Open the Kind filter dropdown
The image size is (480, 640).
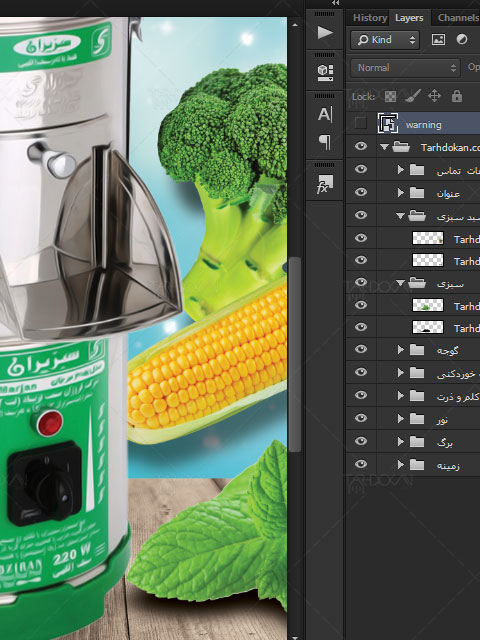click(385, 40)
